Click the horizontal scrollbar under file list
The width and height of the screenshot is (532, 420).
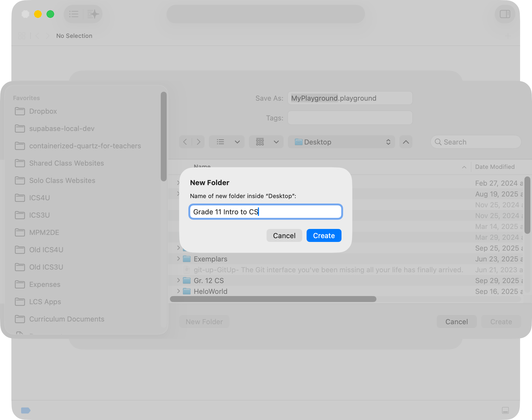[x=273, y=299]
